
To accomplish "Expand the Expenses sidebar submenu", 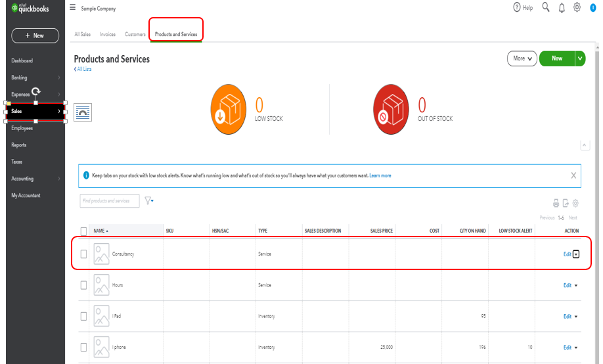I will pos(59,94).
